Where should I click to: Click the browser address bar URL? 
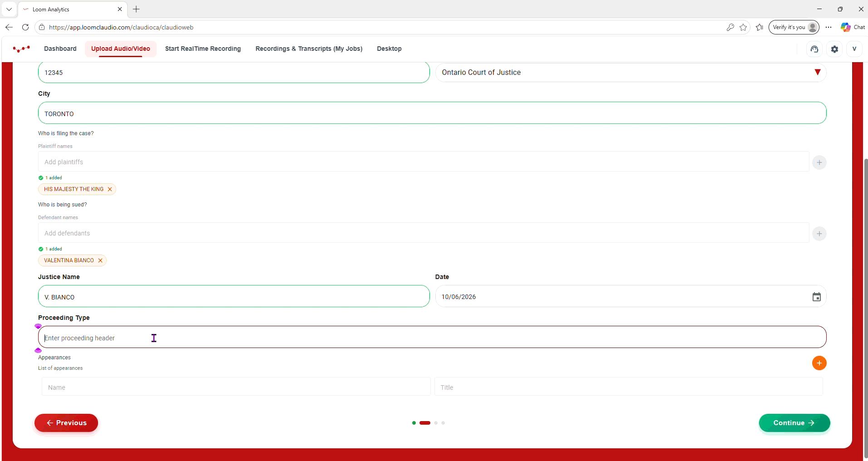(121, 27)
